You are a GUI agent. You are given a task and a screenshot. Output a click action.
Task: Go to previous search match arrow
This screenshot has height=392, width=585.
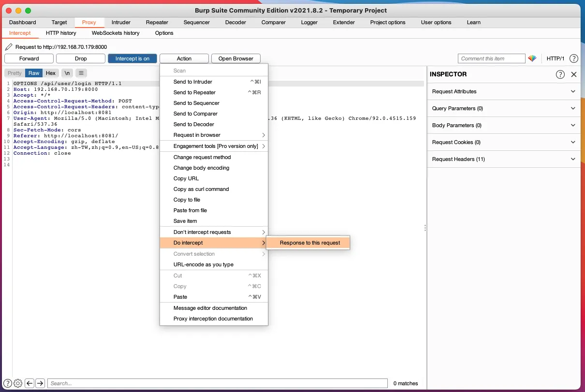[x=29, y=383]
